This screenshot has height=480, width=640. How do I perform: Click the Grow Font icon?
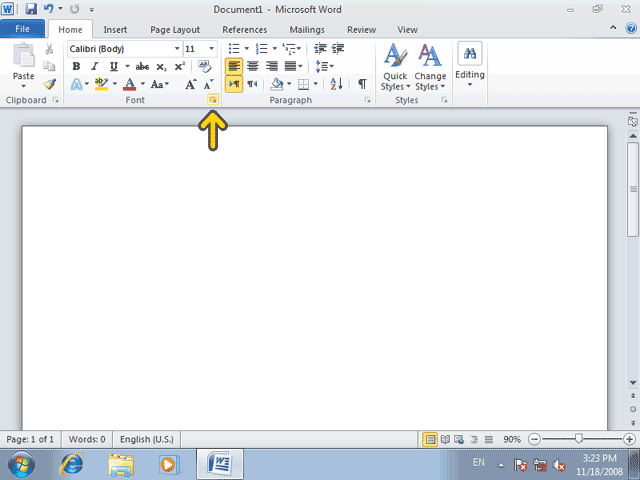click(x=190, y=84)
